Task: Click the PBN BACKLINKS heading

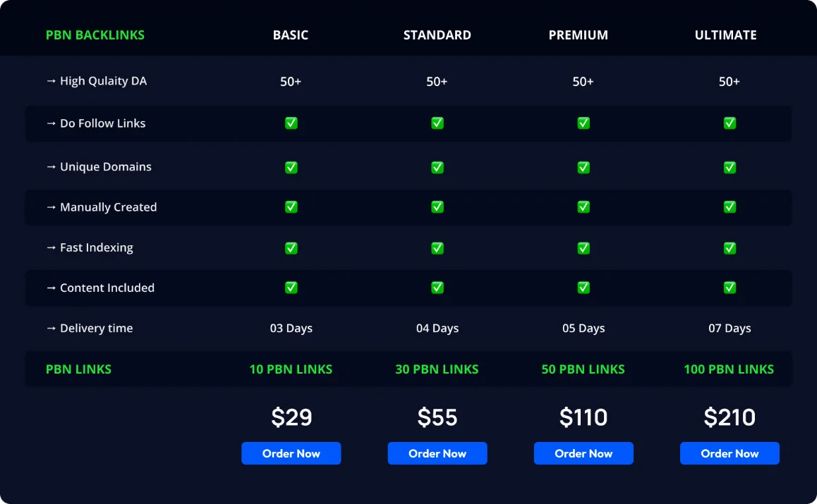Action: [95, 35]
